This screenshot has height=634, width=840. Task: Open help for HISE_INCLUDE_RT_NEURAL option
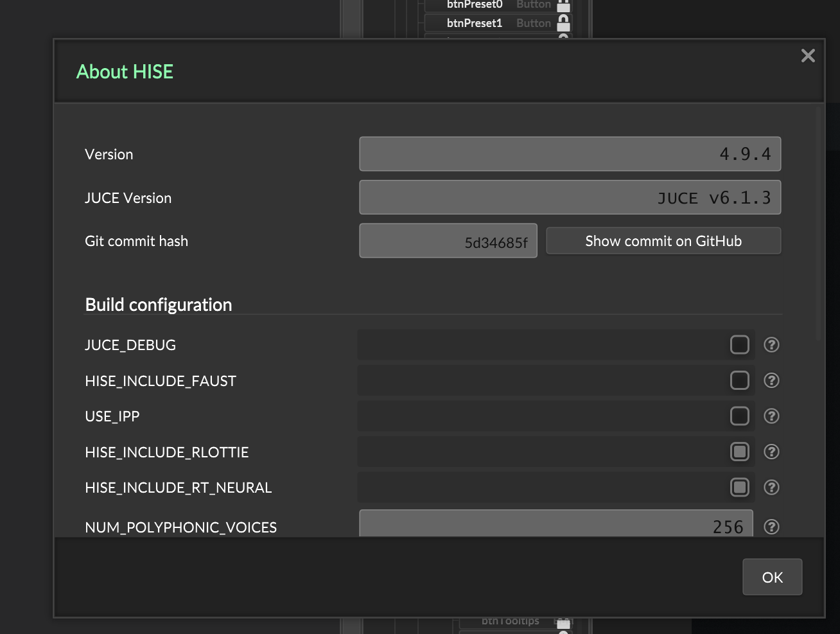pyautogui.click(x=771, y=488)
